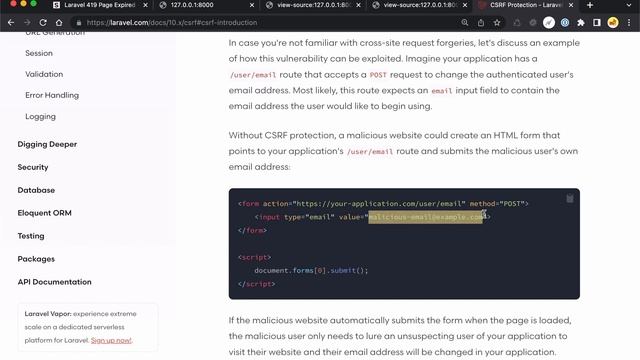Open the tab search dropdown arrow
This screenshot has height=360, width=640.
click(629, 5)
